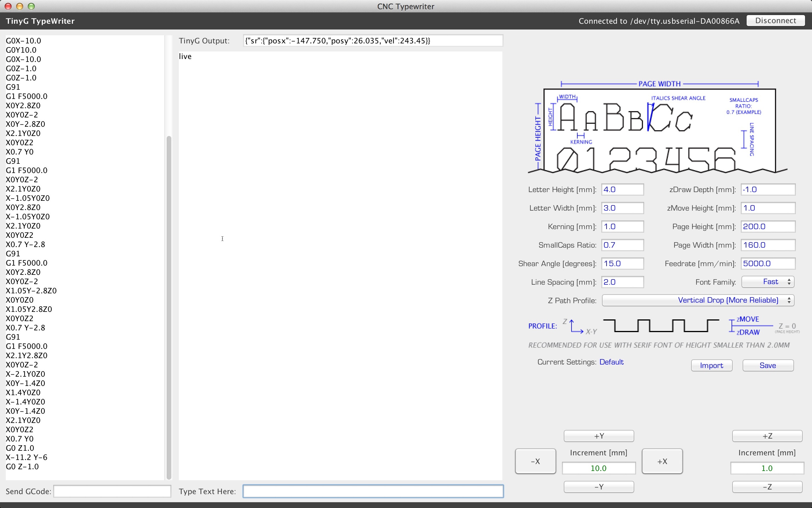Jog the machine with +Y button
The image size is (812, 508).
[598, 436]
